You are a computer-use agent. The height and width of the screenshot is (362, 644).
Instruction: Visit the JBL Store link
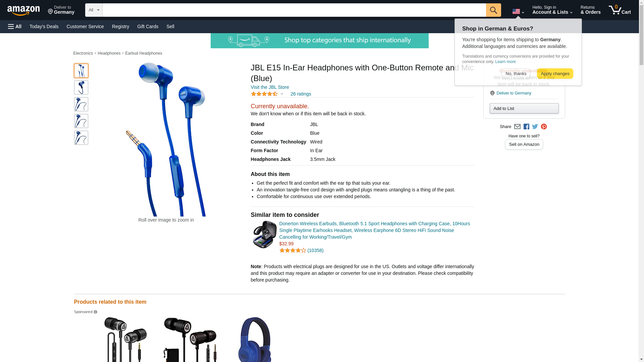[x=270, y=87]
